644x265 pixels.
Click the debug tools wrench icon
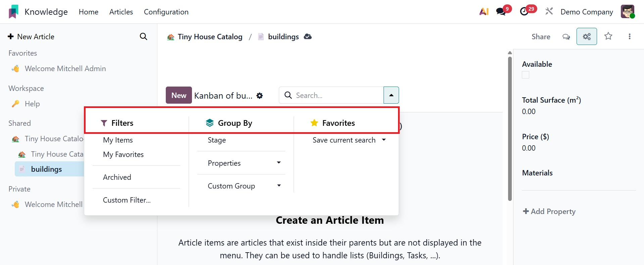549,12
